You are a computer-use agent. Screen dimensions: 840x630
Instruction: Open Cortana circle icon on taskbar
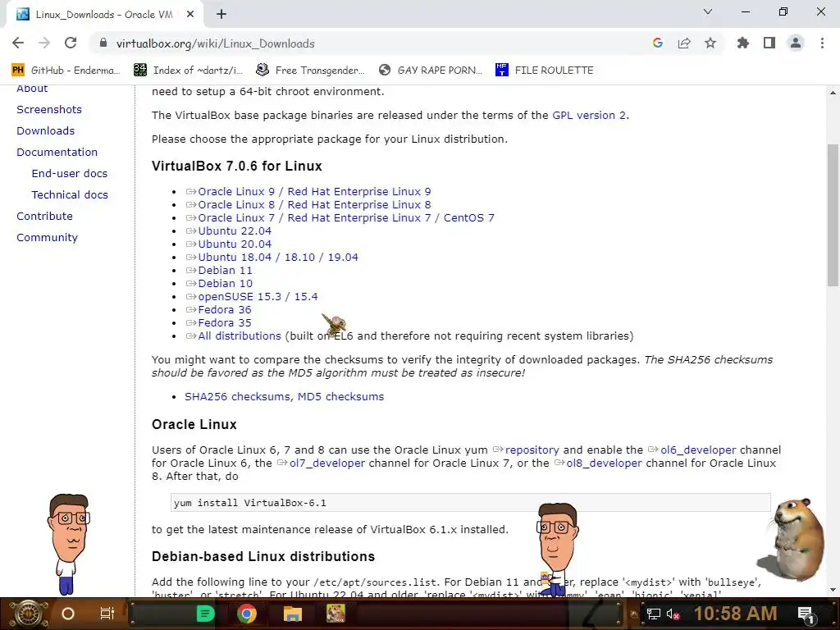[x=68, y=614]
